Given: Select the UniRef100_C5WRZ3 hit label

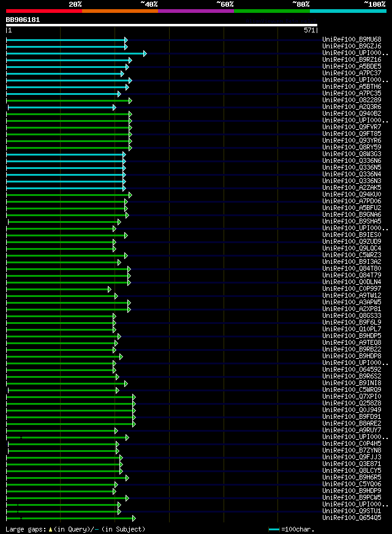Looking at the screenshot, I should coord(352,255).
